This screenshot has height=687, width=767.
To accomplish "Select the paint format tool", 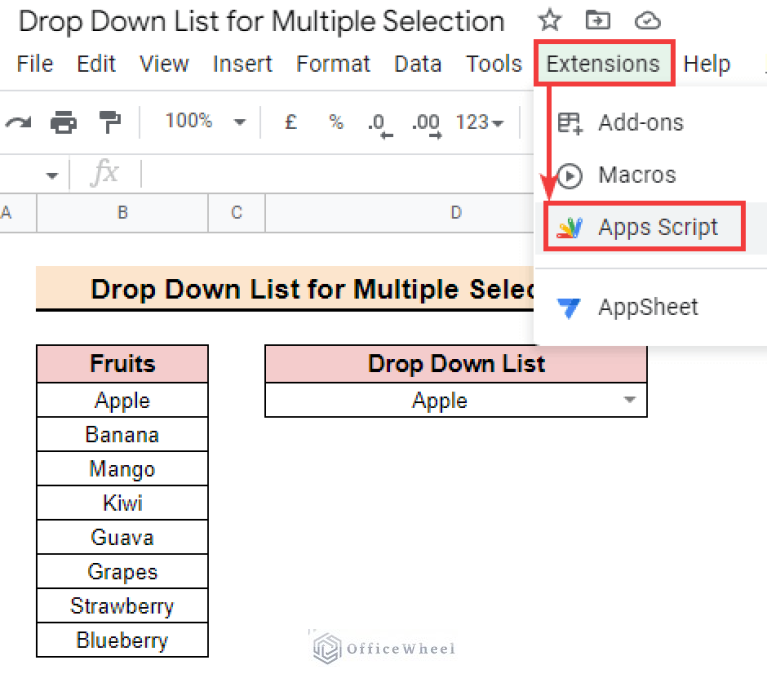I will pyautogui.click(x=109, y=122).
